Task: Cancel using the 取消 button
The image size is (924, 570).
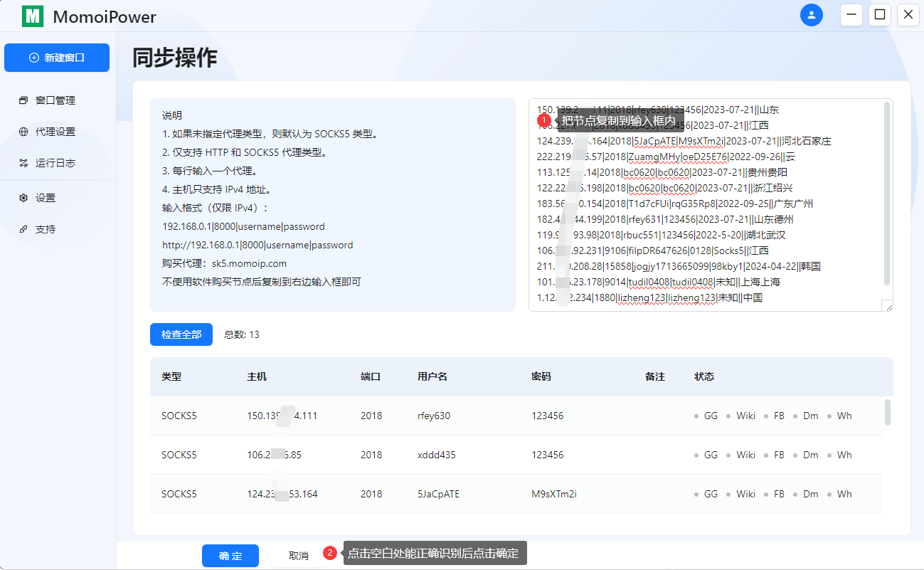Action: pos(299,556)
